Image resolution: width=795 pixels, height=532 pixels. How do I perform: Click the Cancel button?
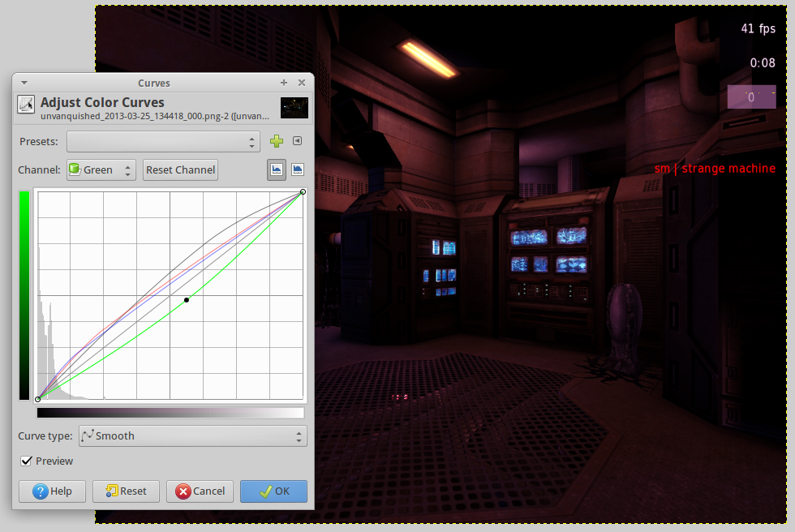pos(200,491)
